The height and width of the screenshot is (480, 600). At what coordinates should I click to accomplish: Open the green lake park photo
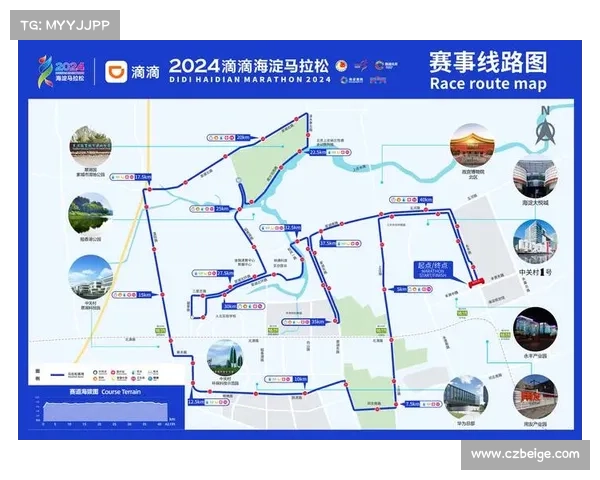click(91, 214)
